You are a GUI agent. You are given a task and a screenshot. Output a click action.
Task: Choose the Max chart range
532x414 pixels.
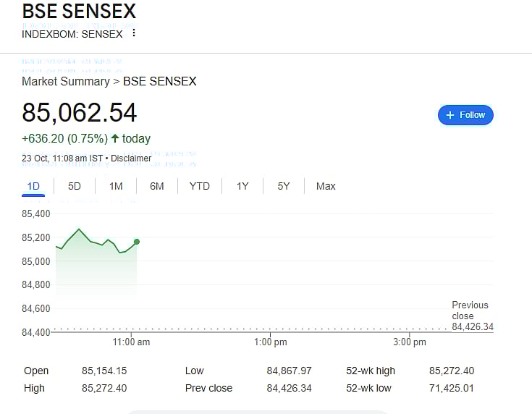pyautogui.click(x=326, y=187)
